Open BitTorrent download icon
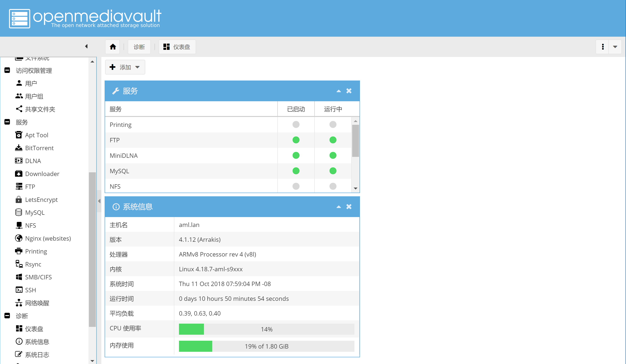Viewport: 626px width, 364px height. 19,148
